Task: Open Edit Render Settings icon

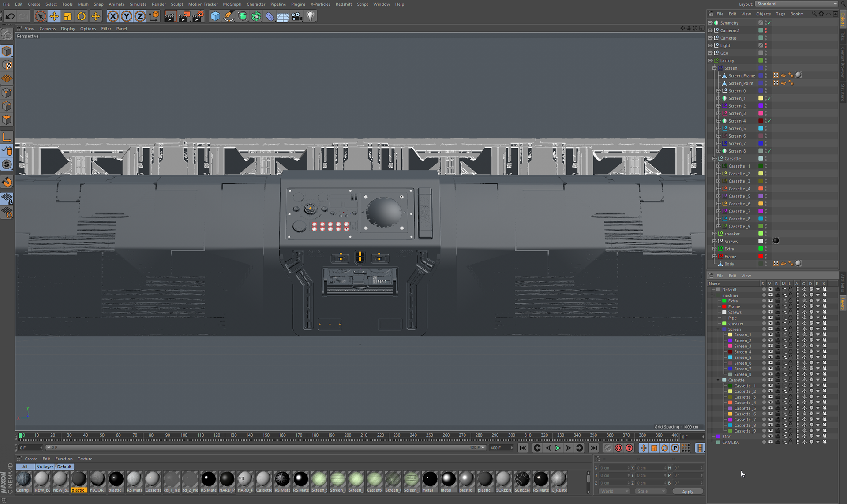Action: (x=198, y=16)
